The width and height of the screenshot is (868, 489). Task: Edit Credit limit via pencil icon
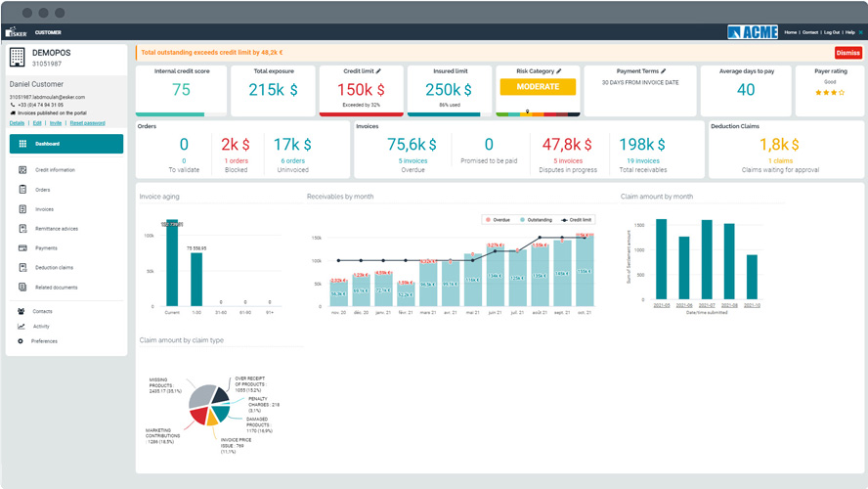tap(378, 71)
